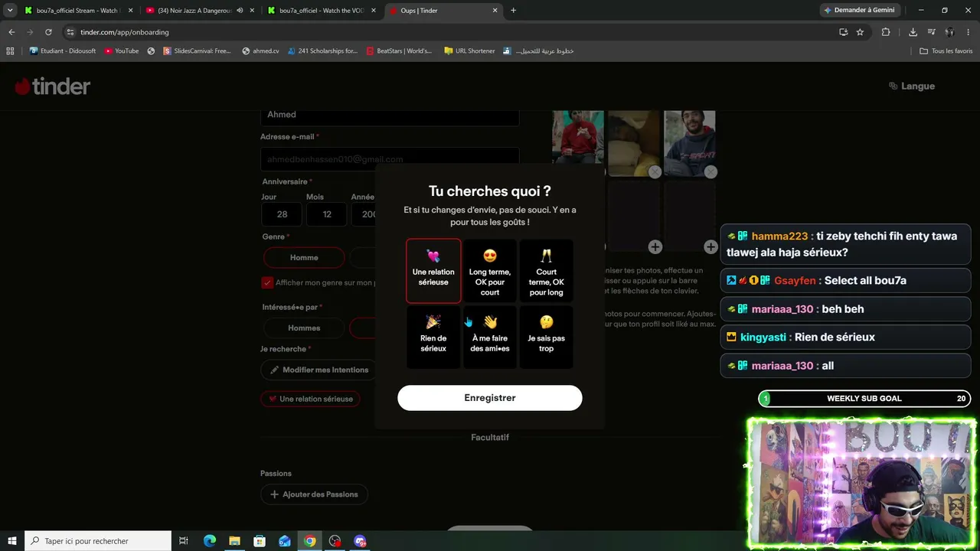Bookmark this page with the star icon

(860, 32)
